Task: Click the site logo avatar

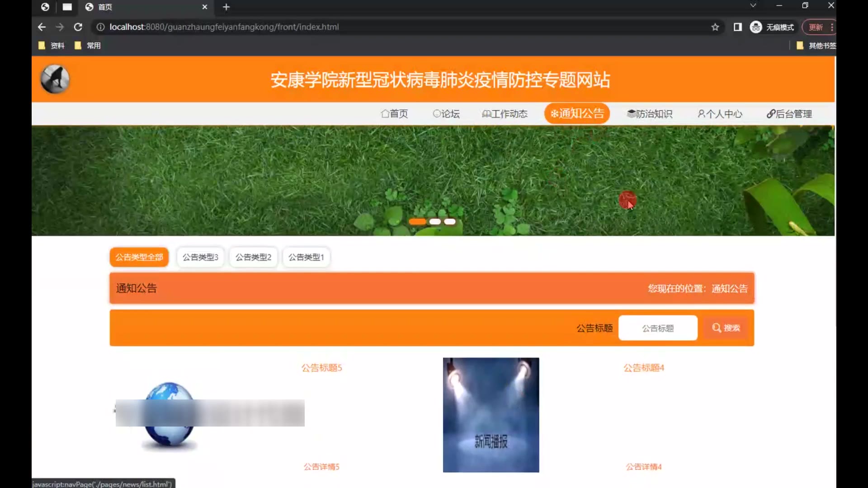Action: [x=55, y=79]
